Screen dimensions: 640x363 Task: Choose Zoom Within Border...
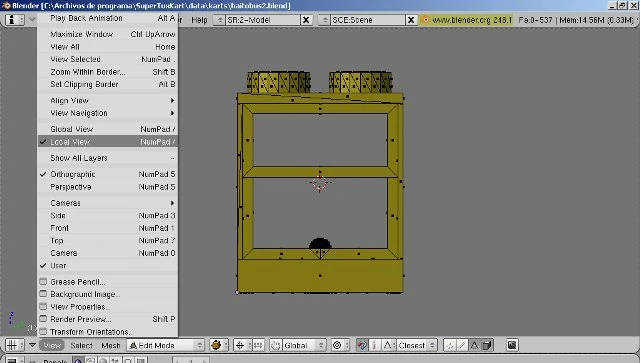(108, 72)
